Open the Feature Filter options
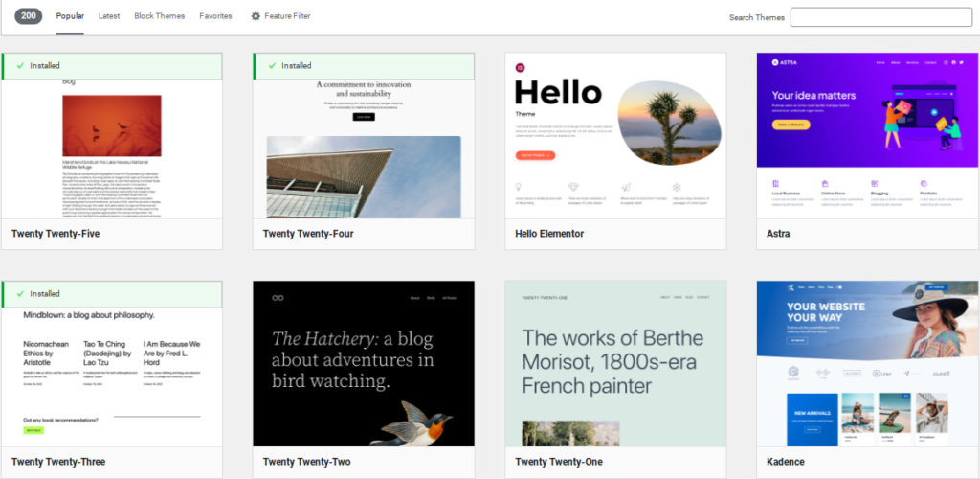This screenshot has height=479, width=980. (280, 16)
